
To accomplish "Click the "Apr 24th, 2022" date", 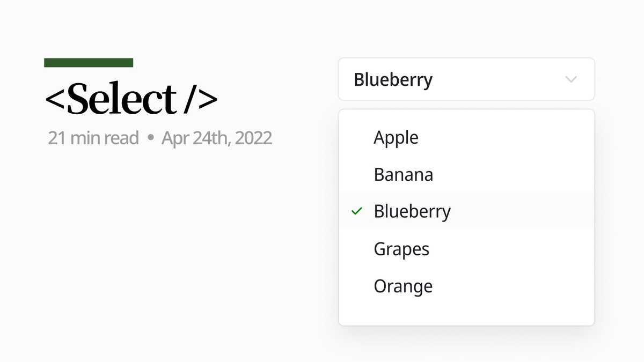I will [217, 138].
